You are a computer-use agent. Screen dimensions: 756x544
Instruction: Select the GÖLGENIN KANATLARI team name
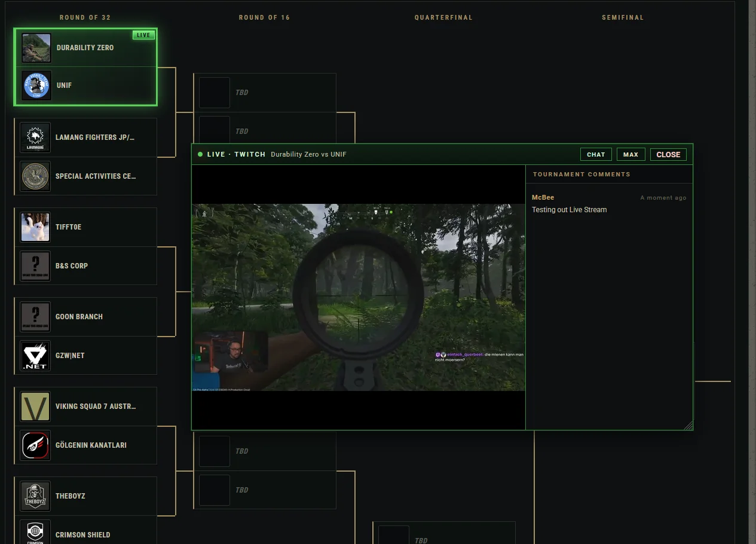click(91, 445)
